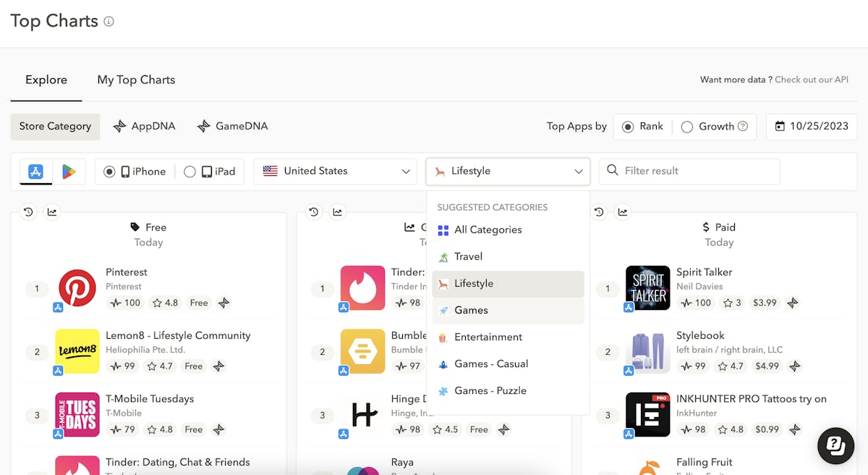Click the Pinterest app icon
The width and height of the screenshot is (868, 475).
point(77,288)
